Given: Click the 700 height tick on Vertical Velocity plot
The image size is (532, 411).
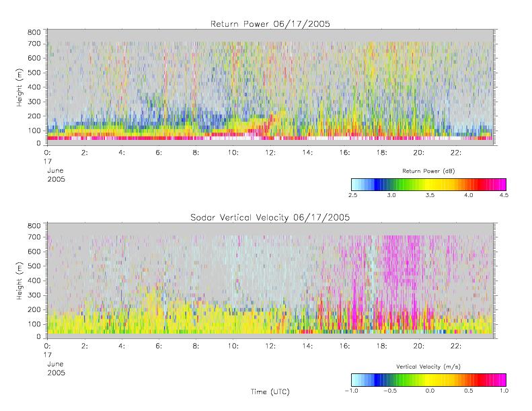Looking at the screenshot, I should coord(34,237).
